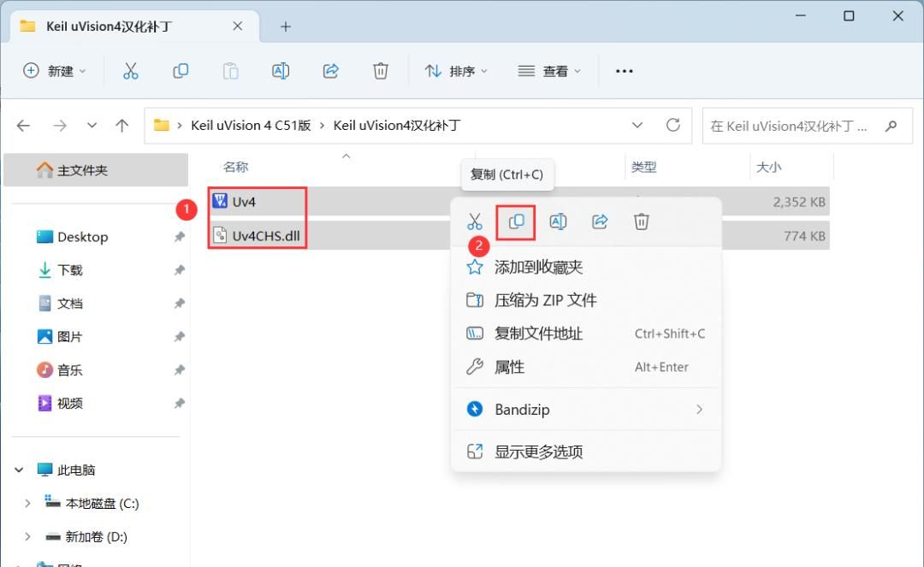Select the Rename icon on the toolbar
This screenshot has width=924, height=567.
click(x=281, y=71)
